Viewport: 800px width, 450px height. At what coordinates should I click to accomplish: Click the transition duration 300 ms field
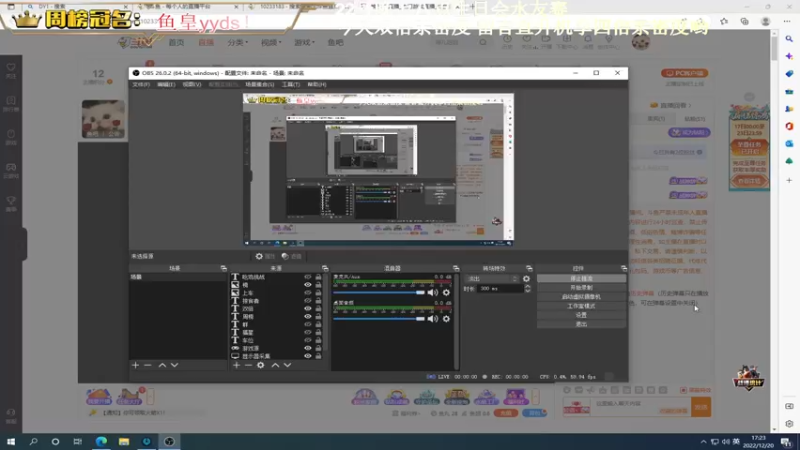point(501,289)
